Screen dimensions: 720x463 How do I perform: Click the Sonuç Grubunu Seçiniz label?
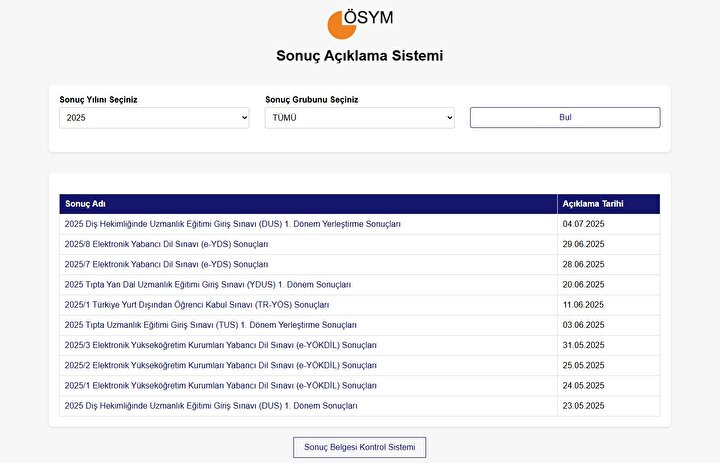pyautogui.click(x=311, y=100)
